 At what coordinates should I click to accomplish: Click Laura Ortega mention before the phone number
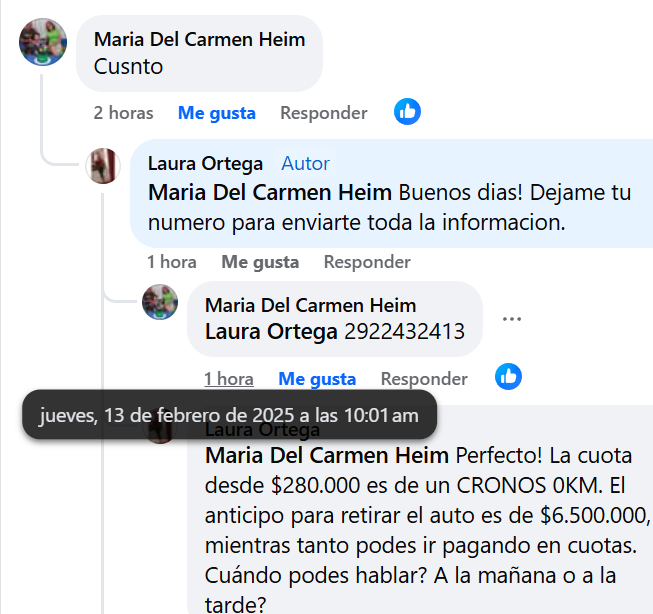(271, 331)
